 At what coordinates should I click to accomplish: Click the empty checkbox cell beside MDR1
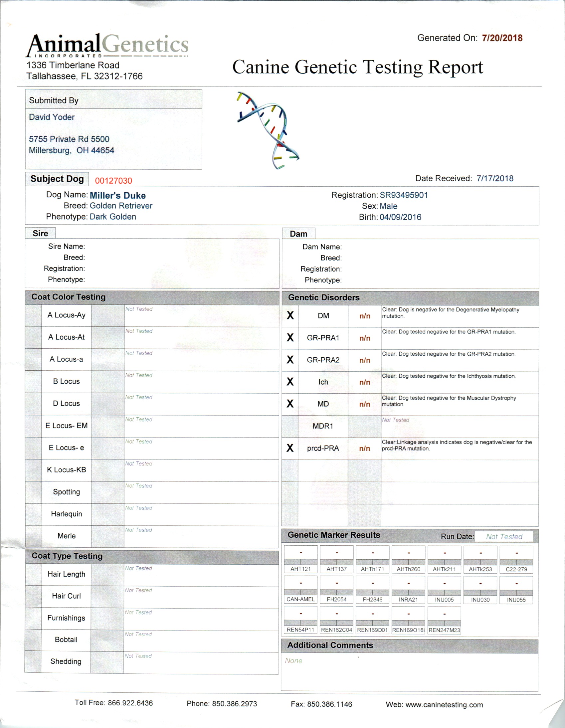pyautogui.click(x=290, y=426)
